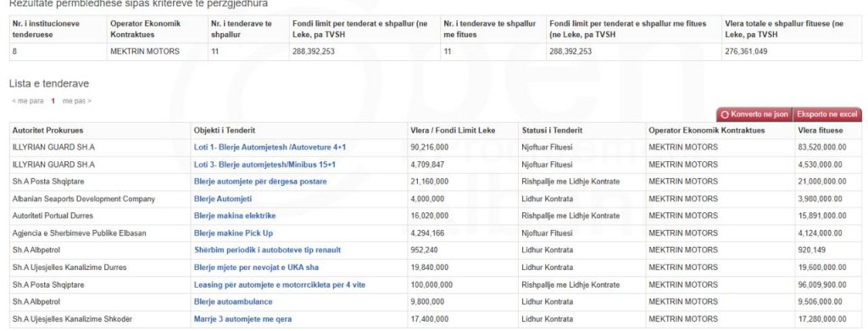Click status 'Rishpallje me Lidhje Kontrate' in Blerje makina elektrike row

(x=570, y=216)
